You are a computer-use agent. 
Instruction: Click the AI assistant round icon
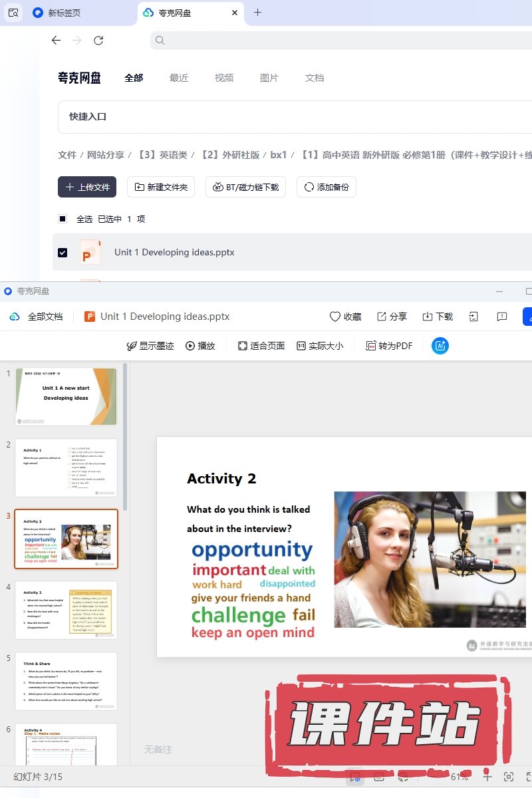440,346
